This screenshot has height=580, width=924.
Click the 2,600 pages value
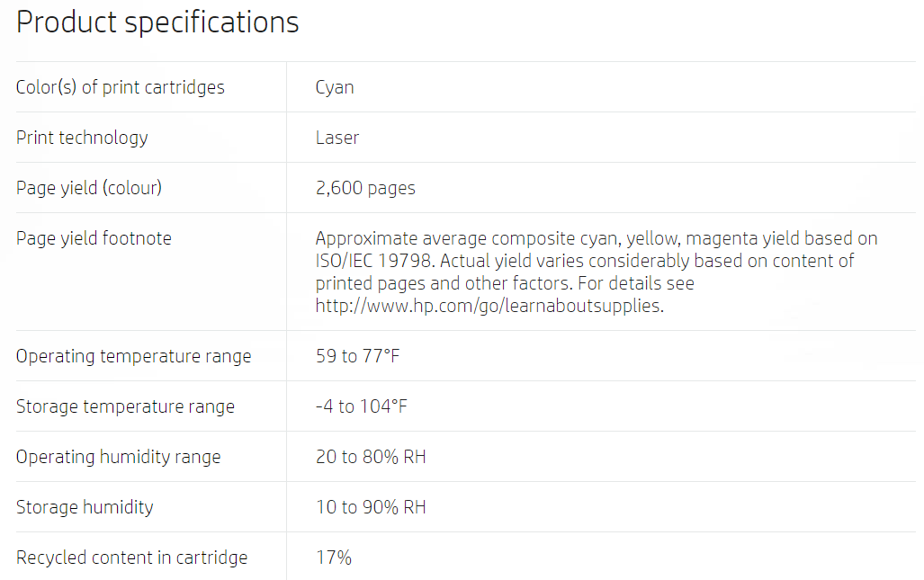[365, 188]
